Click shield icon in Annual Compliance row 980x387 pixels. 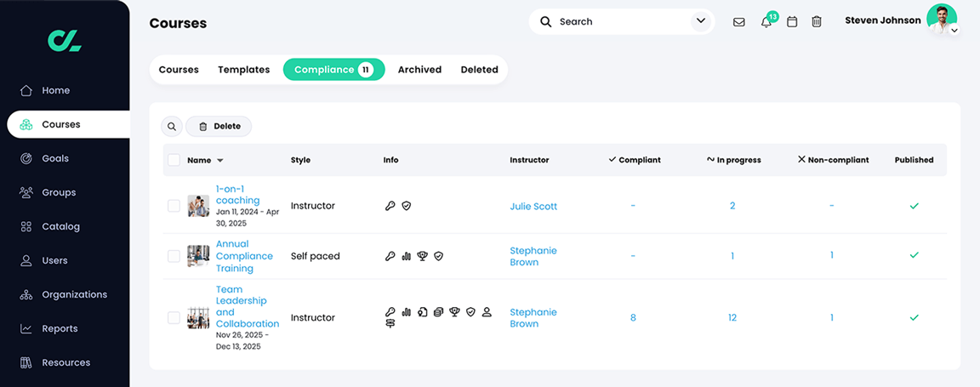pyautogui.click(x=439, y=256)
